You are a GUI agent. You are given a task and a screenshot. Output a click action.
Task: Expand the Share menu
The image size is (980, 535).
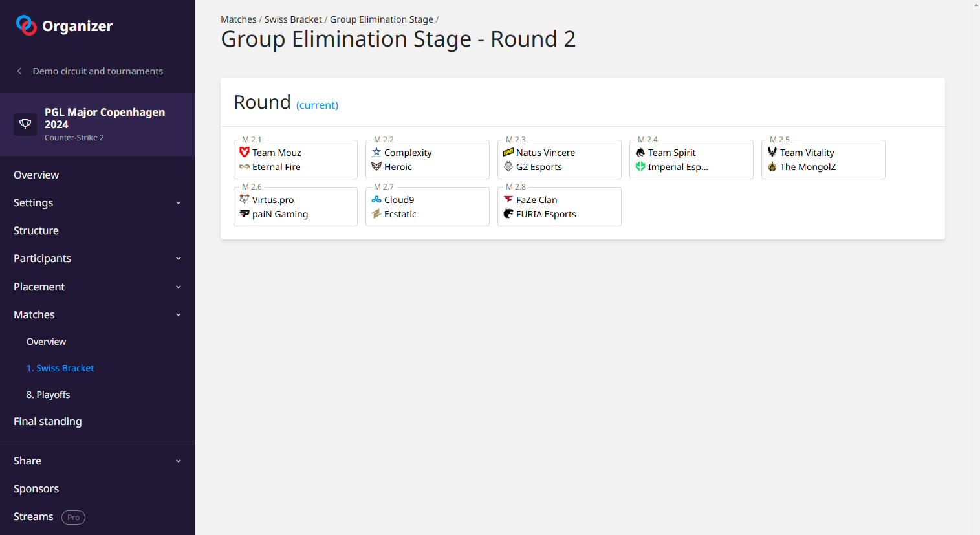coord(179,461)
